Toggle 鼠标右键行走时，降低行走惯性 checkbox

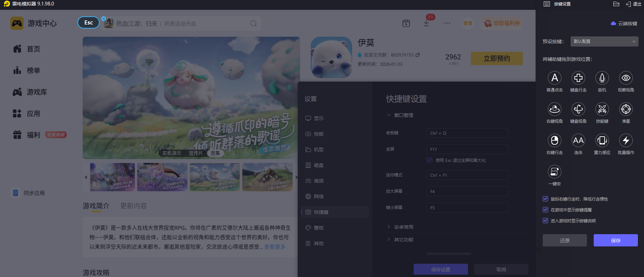(545, 199)
